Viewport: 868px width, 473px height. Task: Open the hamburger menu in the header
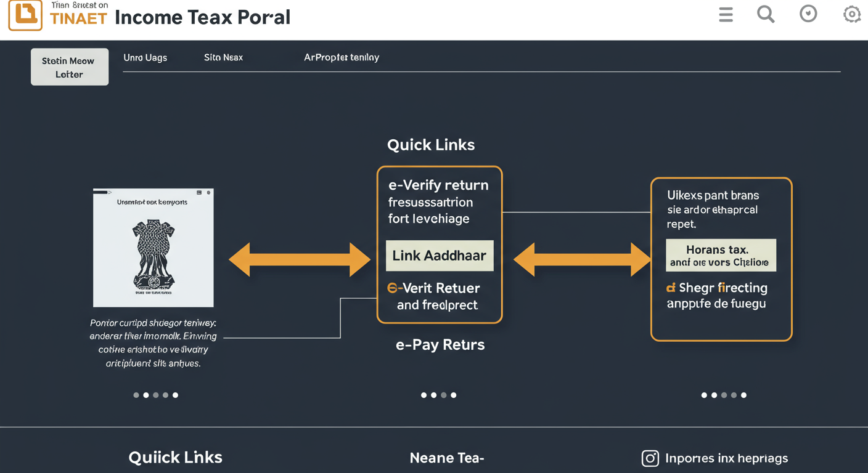click(x=726, y=14)
